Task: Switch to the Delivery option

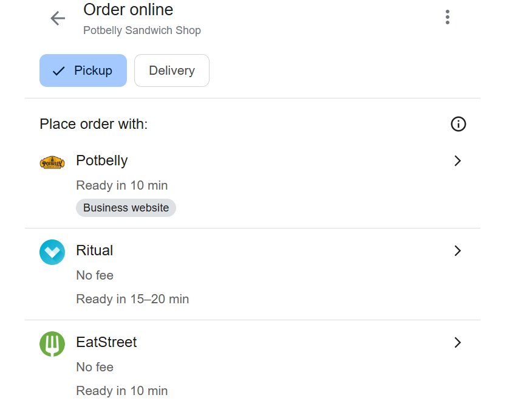Action: tap(172, 70)
